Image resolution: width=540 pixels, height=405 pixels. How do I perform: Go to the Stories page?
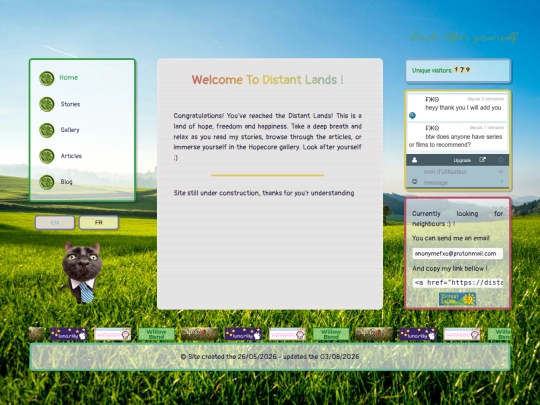click(x=70, y=104)
